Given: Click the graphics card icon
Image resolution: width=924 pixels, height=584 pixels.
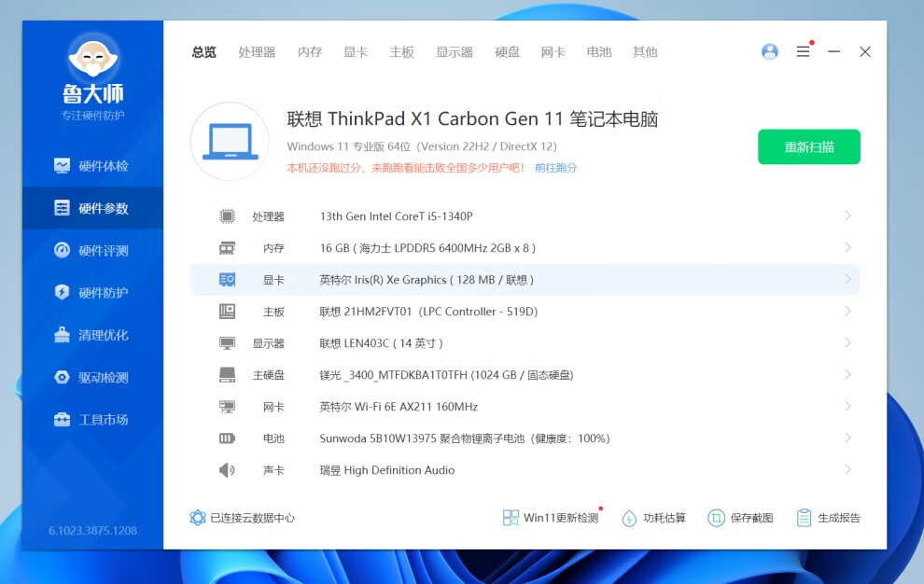Looking at the screenshot, I should coord(227,280).
